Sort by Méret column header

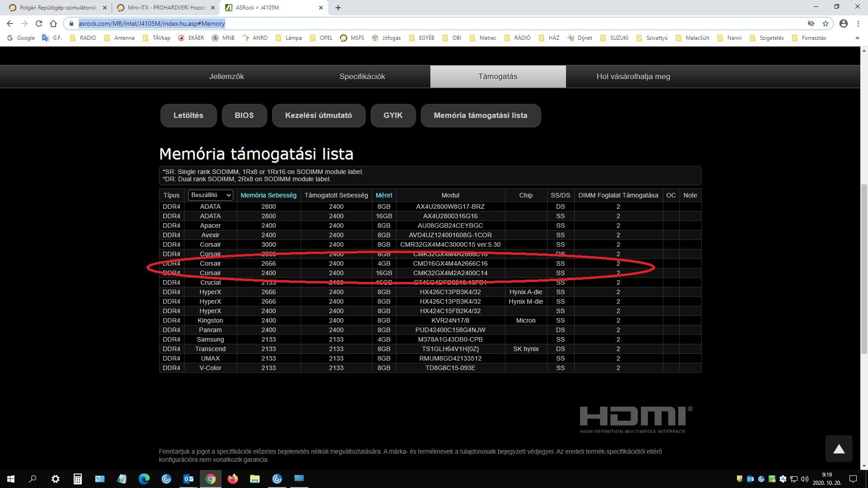click(x=384, y=195)
